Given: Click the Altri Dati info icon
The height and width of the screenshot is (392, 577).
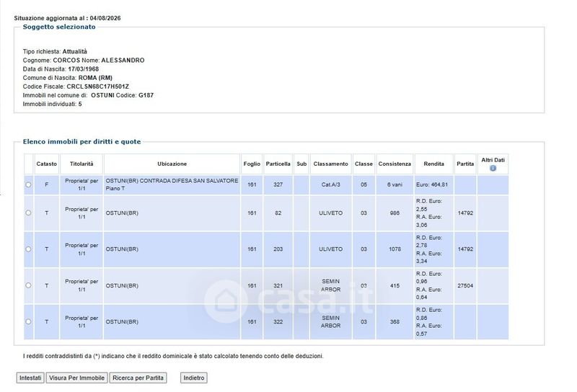Looking at the screenshot, I should point(493,168).
